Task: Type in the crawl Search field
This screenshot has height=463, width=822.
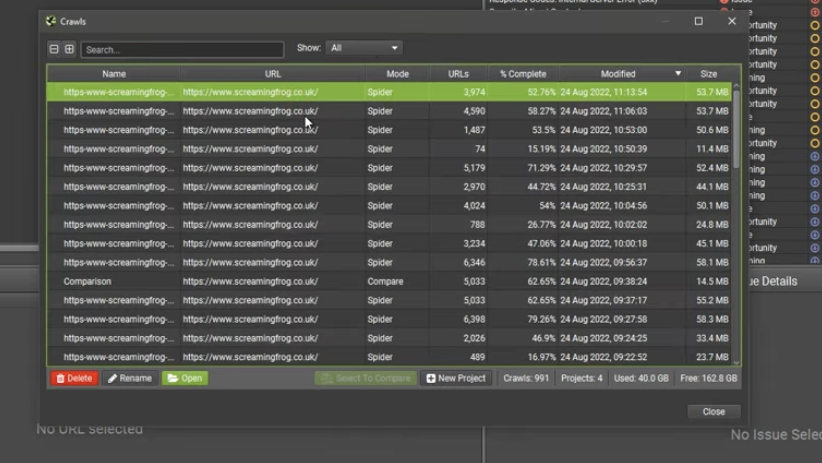Action: click(x=182, y=49)
